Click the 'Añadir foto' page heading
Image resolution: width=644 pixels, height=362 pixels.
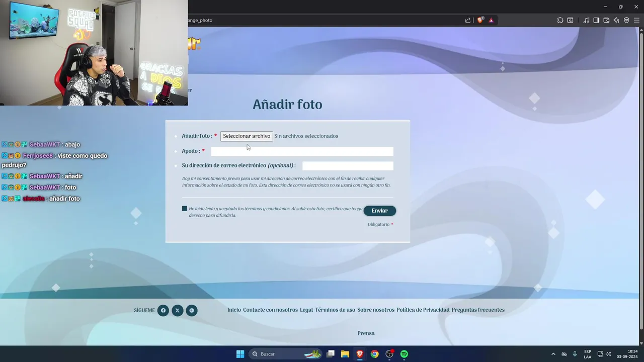[287, 105]
